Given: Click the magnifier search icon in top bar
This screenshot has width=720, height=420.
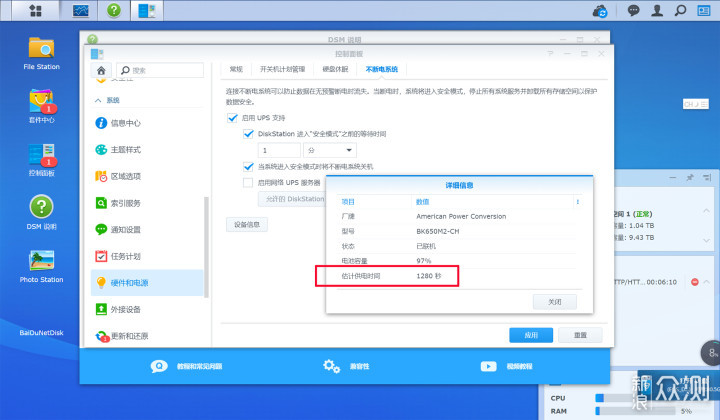Looking at the screenshot, I should pyautogui.click(x=681, y=11).
